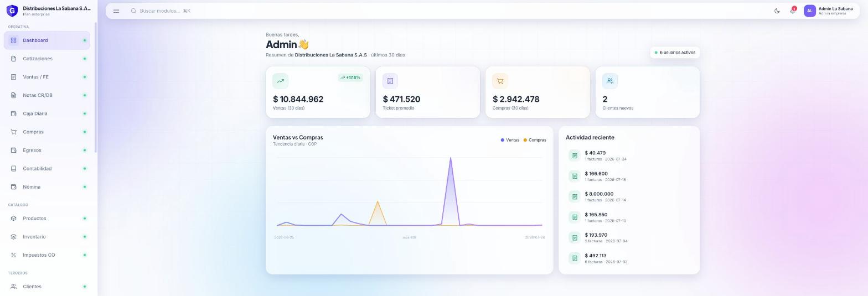Click the users icon on Clientes nuevos card

tap(610, 81)
